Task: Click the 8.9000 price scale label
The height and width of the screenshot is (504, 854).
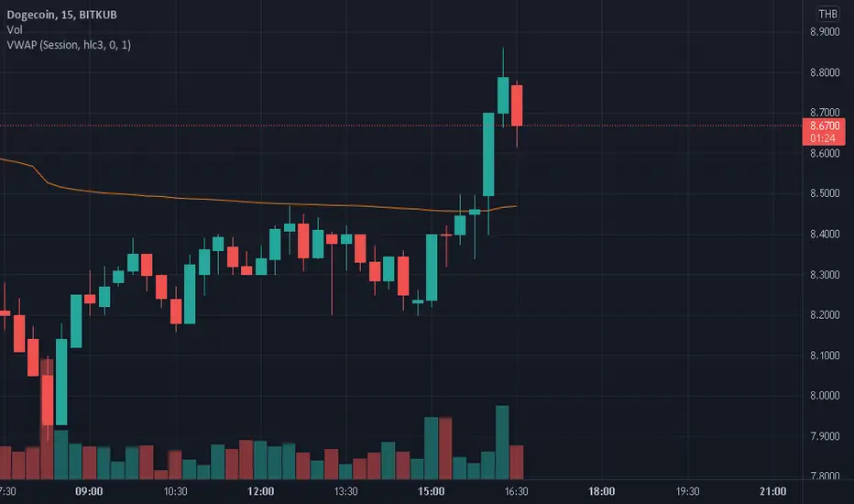Action: pyautogui.click(x=825, y=32)
